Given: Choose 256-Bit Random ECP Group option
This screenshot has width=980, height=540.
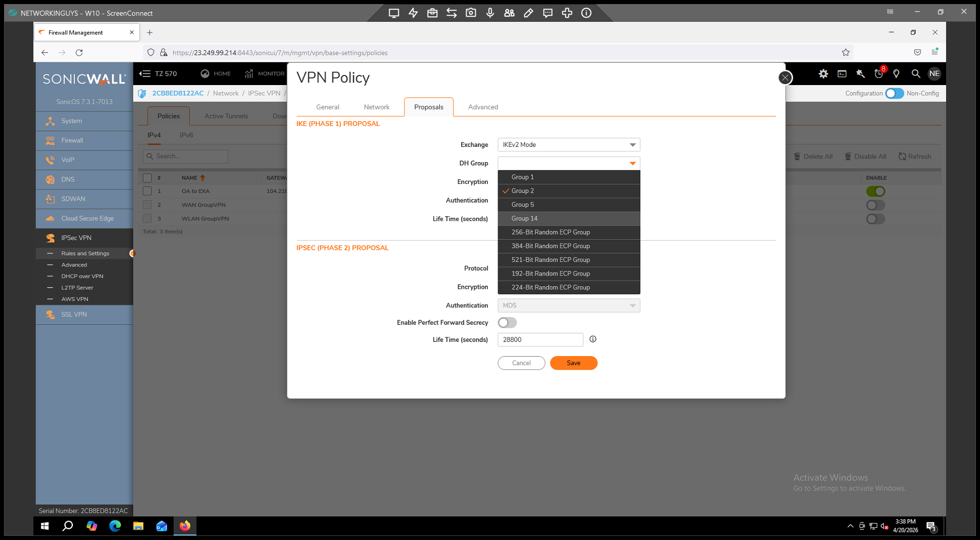Looking at the screenshot, I should point(550,232).
